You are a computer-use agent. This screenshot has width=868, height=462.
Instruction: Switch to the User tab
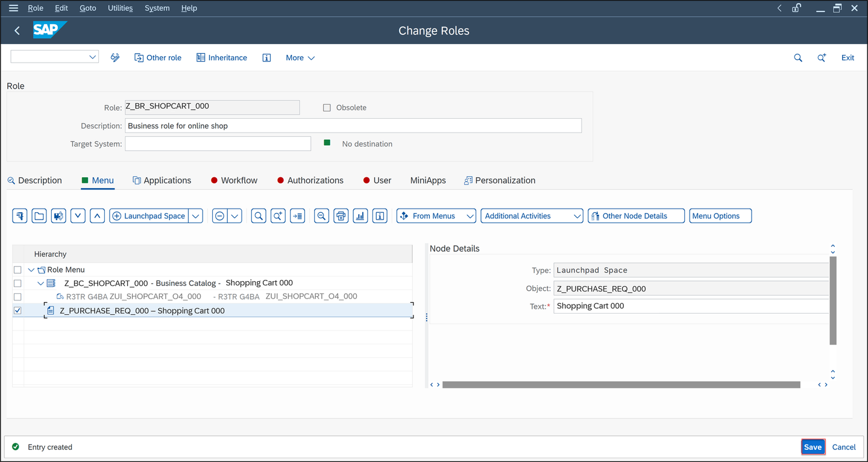[x=377, y=180]
